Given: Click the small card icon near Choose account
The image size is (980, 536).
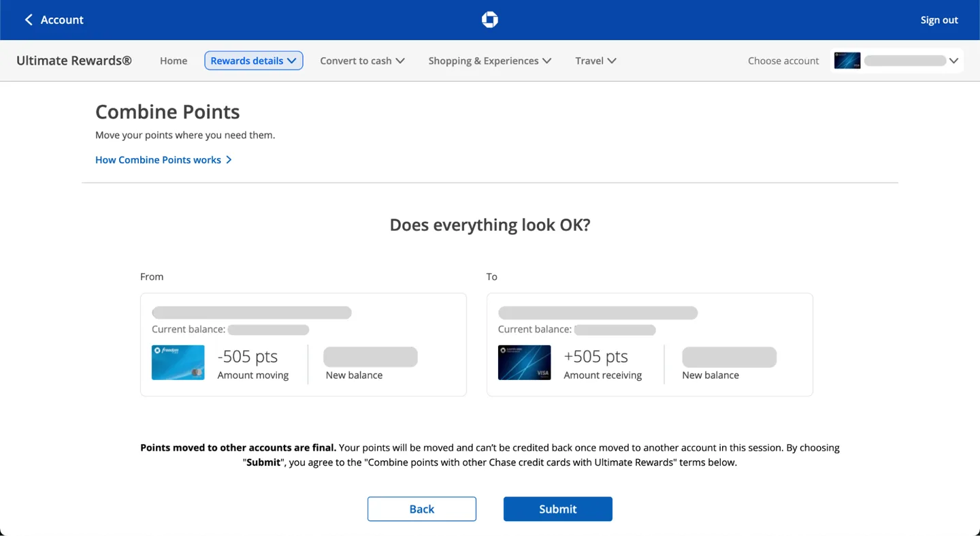Looking at the screenshot, I should click(847, 61).
